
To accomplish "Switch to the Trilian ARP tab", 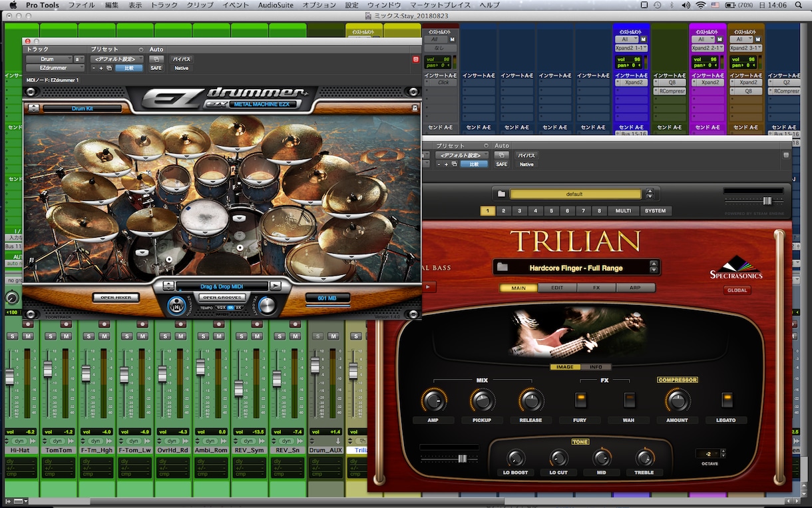I will (x=636, y=288).
